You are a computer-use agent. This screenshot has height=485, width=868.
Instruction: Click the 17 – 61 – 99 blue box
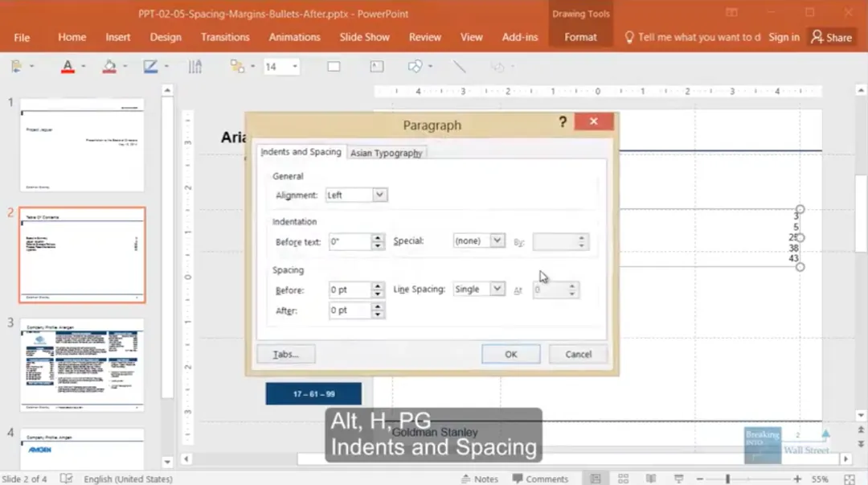(x=313, y=393)
